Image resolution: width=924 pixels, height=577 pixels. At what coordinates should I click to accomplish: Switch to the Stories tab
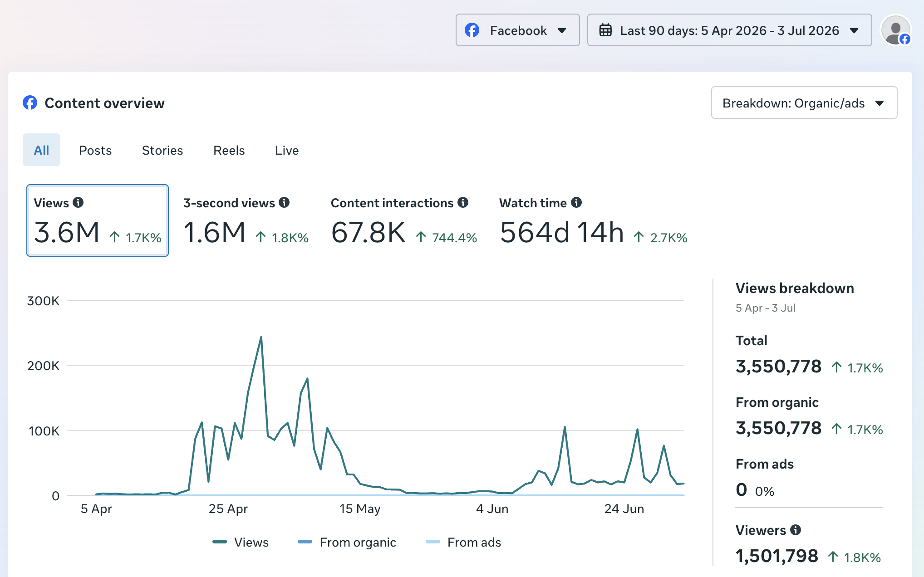pos(162,150)
